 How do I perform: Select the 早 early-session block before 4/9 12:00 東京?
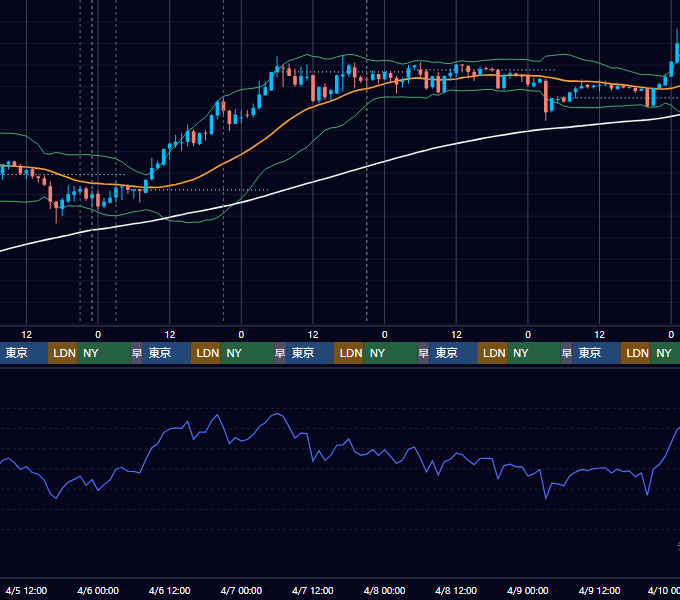pyautogui.click(x=566, y=353)
